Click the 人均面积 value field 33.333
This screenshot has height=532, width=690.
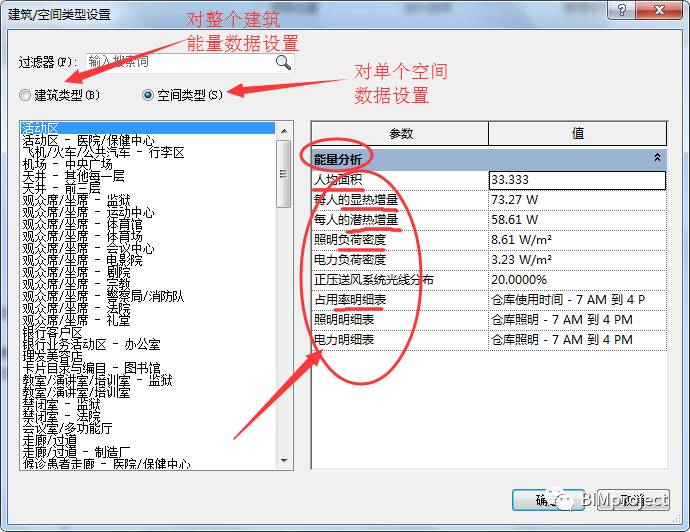pos(577,180)
